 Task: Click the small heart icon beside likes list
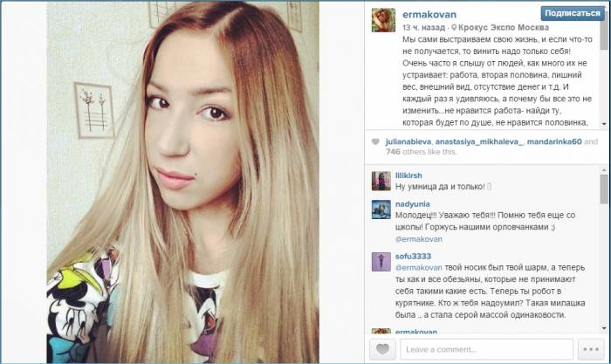(375, 141)
